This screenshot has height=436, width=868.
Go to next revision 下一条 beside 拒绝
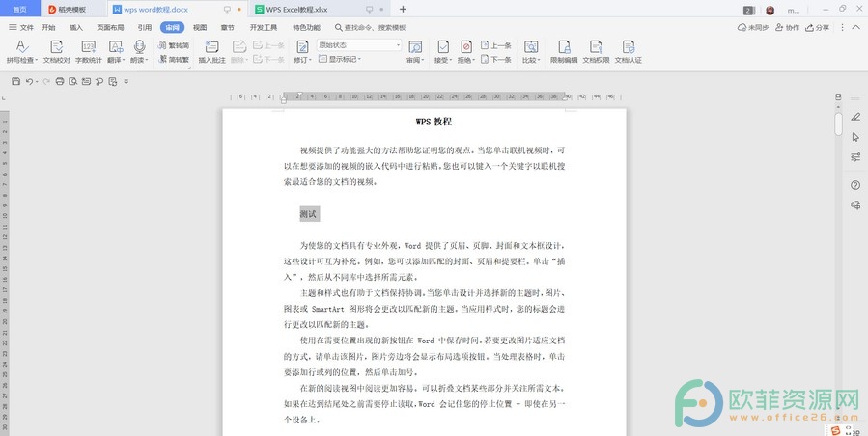pos(496,59)
